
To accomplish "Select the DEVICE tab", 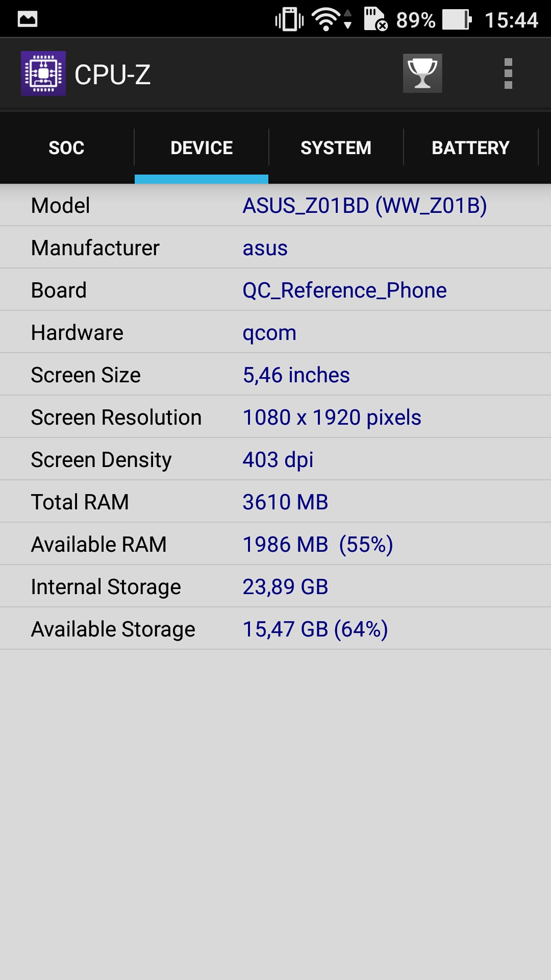I will coord(202,148).
